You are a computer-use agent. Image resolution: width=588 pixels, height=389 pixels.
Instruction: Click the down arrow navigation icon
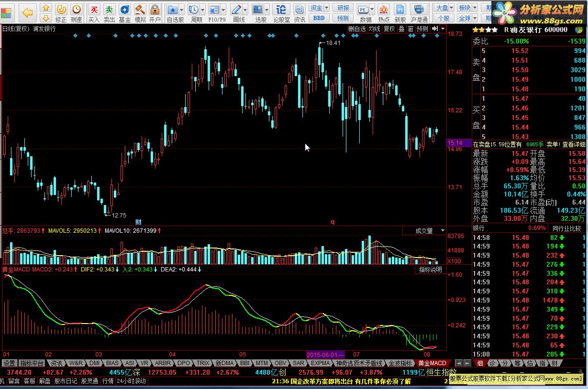(45, 18)
